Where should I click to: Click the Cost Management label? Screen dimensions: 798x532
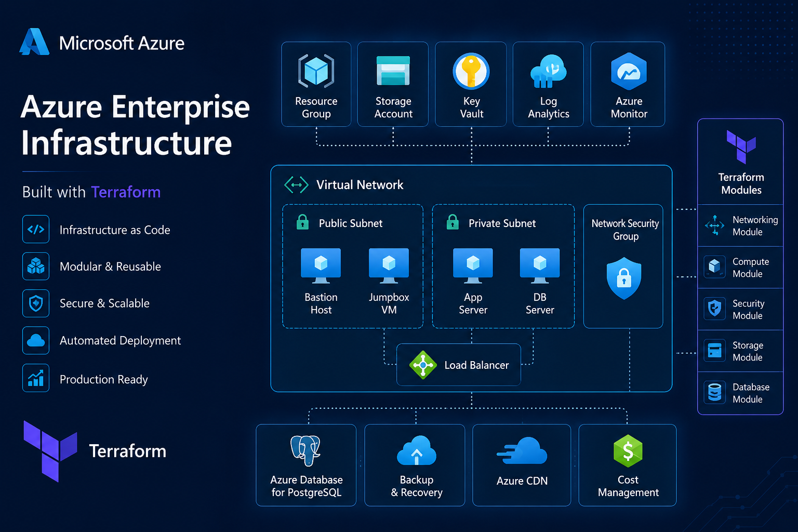pos(628,486)
